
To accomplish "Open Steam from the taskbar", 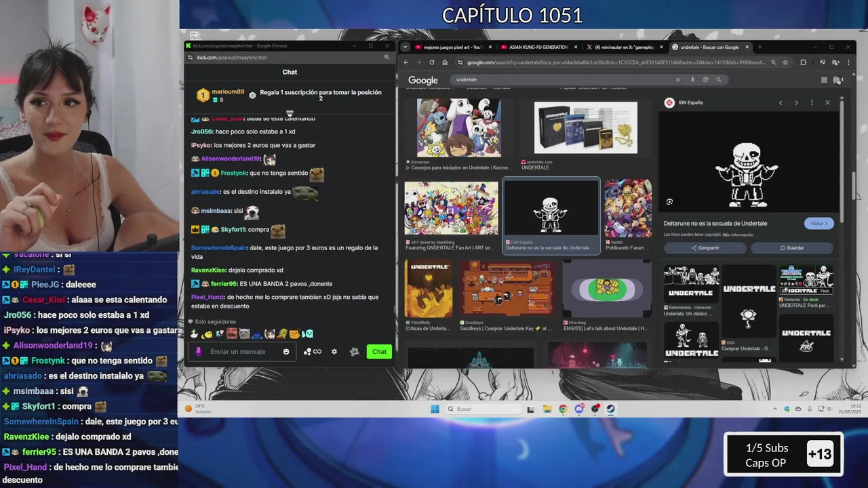I will coord(610,409).
